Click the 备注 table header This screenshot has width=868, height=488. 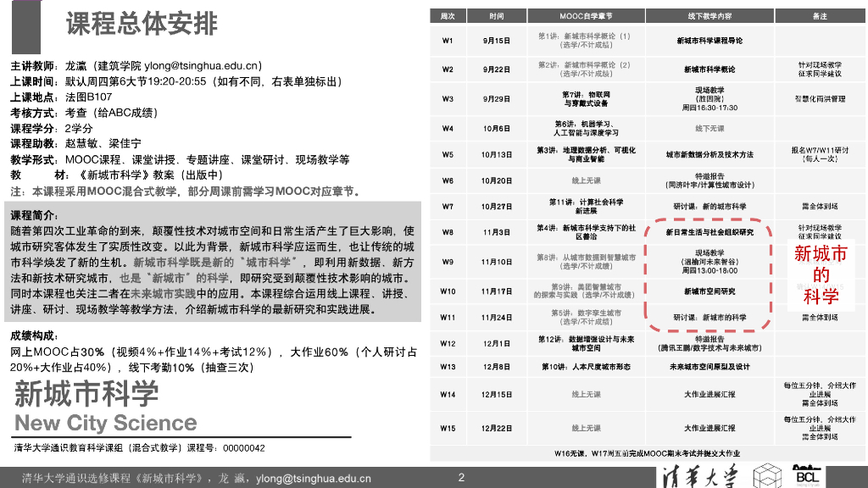point(820,16)
